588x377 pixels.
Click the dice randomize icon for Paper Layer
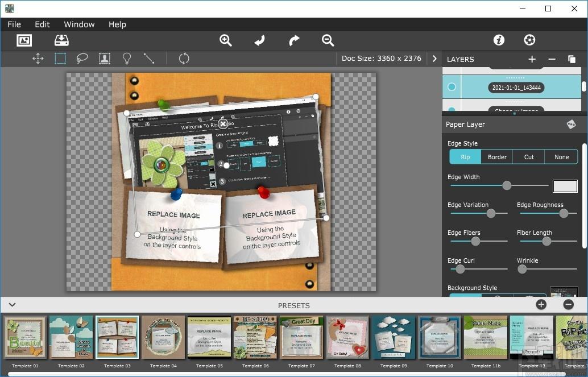pos(571,124)
